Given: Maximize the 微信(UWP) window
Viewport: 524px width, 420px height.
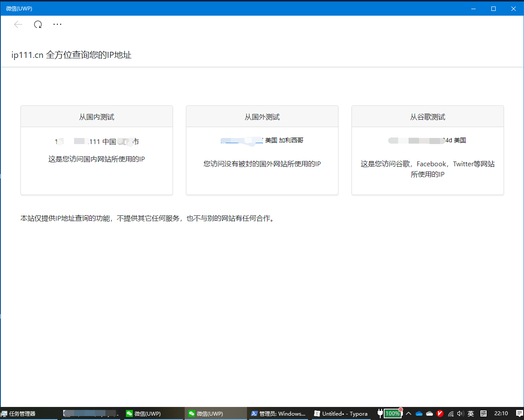Looking at the screenshot, I should pyautogui.click(x=494, y=8).
